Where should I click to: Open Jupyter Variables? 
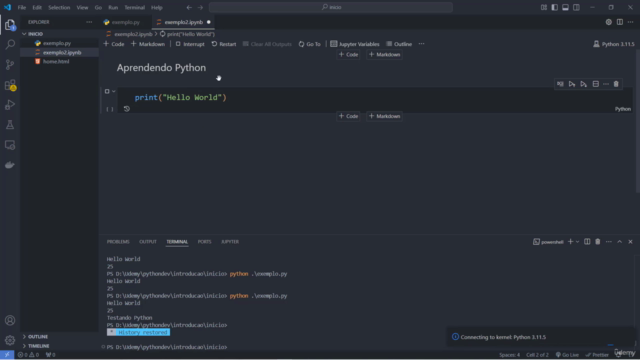[355, 44]
